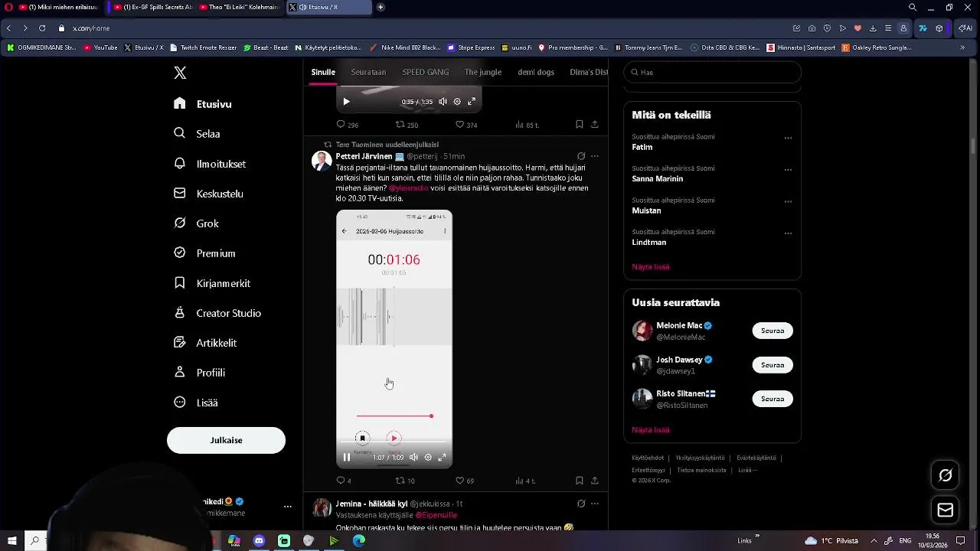Click the X logo in sidebar
Screen dimensions: 980x551
pos(180,73)
